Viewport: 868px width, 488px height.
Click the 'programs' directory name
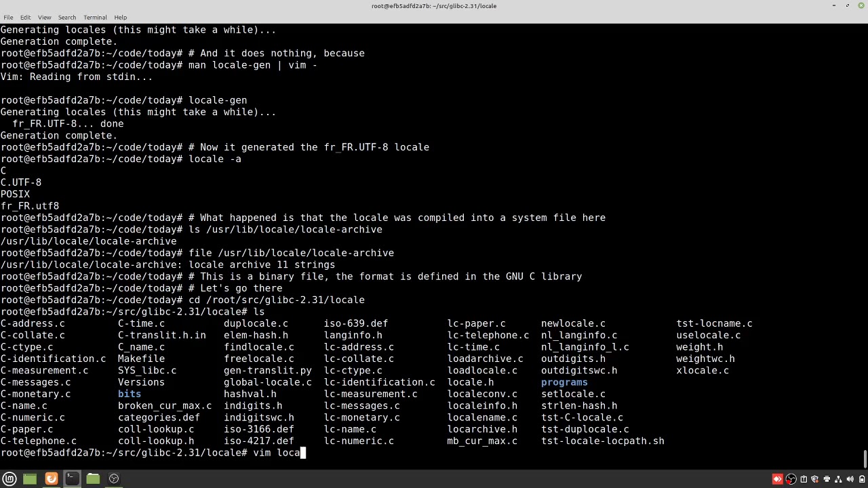click(x=564, y=382)
